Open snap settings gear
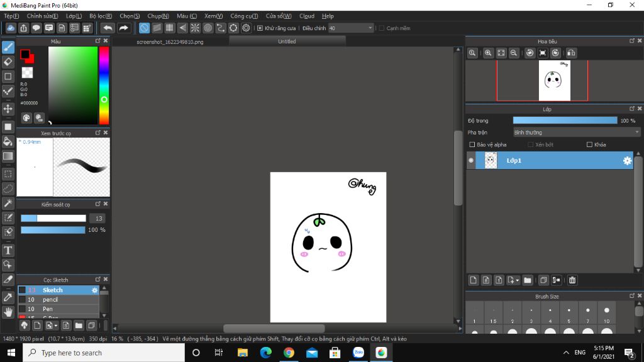This screenshot has height=362, width=644. click(x=246, y=28)
